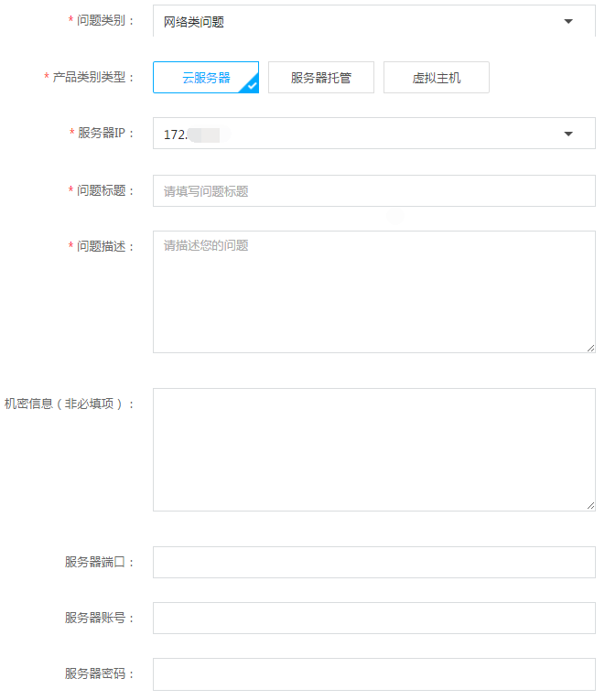Click the resize handle of 问题描述 box
The height and width of the screenshot is (700, 605).
pos(590,349)
